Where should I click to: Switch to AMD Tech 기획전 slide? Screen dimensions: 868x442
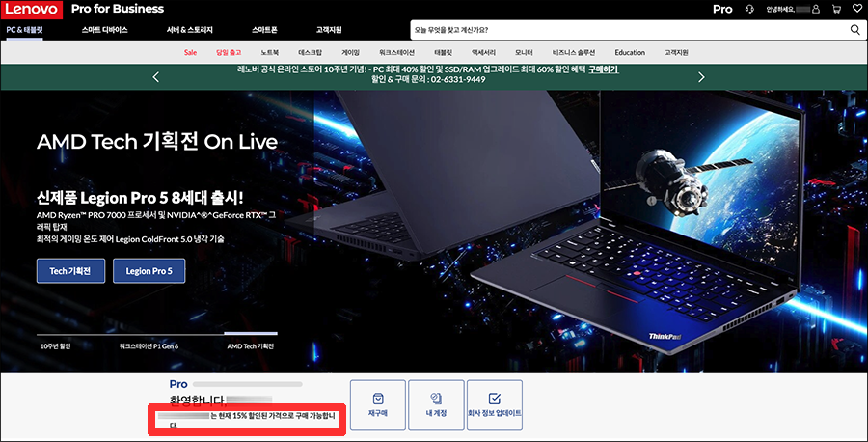coord(250,346)
